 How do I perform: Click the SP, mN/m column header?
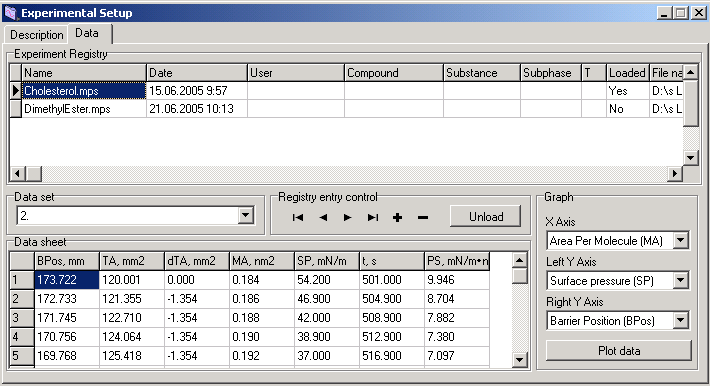(327, 261)
